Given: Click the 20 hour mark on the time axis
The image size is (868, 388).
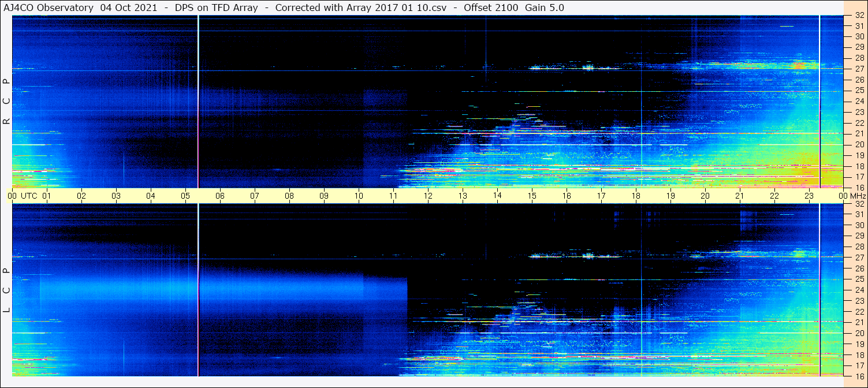Looking at the screenshot, I should 705,196.
